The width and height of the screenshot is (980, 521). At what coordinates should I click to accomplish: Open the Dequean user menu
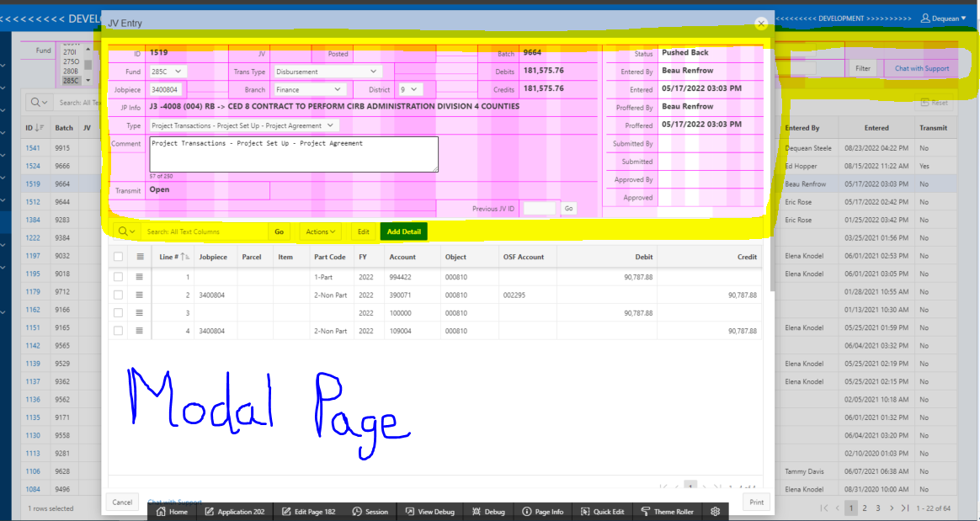click(944, 18)
